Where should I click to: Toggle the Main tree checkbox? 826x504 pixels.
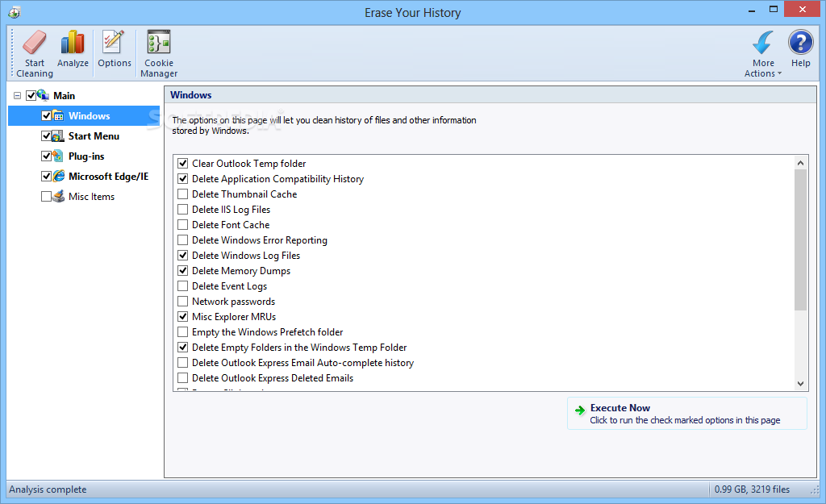pos(31,95)
